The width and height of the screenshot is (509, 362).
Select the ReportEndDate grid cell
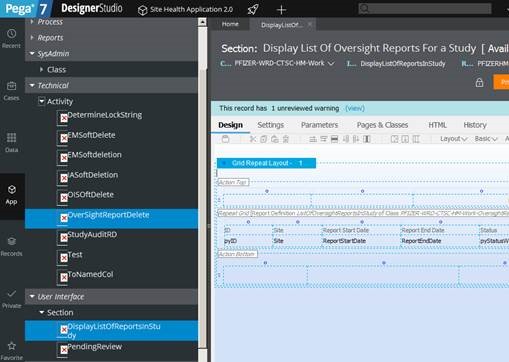421,241
